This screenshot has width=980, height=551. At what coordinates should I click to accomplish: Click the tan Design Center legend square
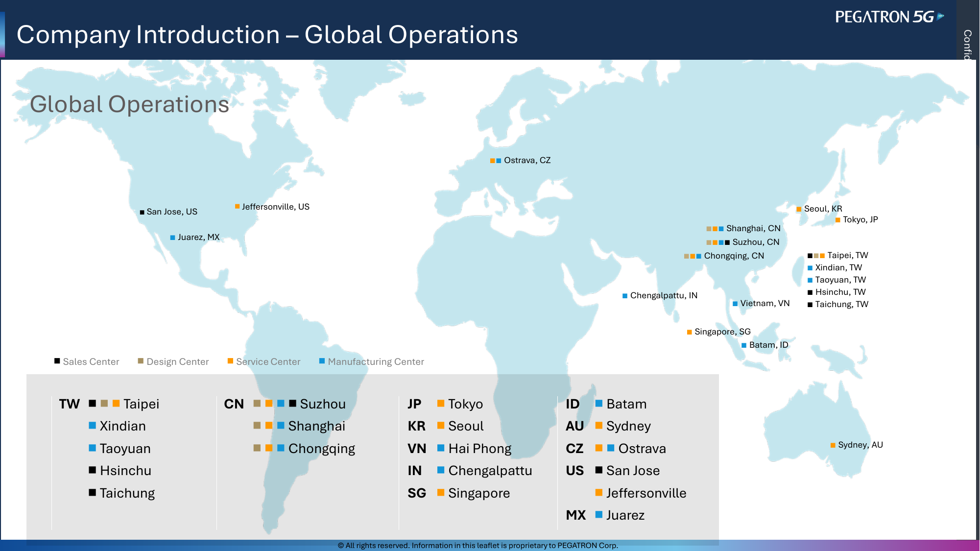[141, 361]
